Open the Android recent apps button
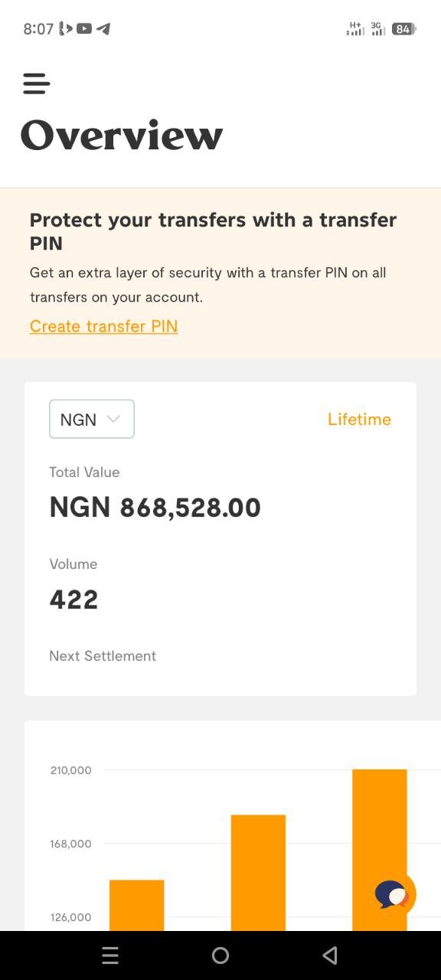 [x=110, y=955]
